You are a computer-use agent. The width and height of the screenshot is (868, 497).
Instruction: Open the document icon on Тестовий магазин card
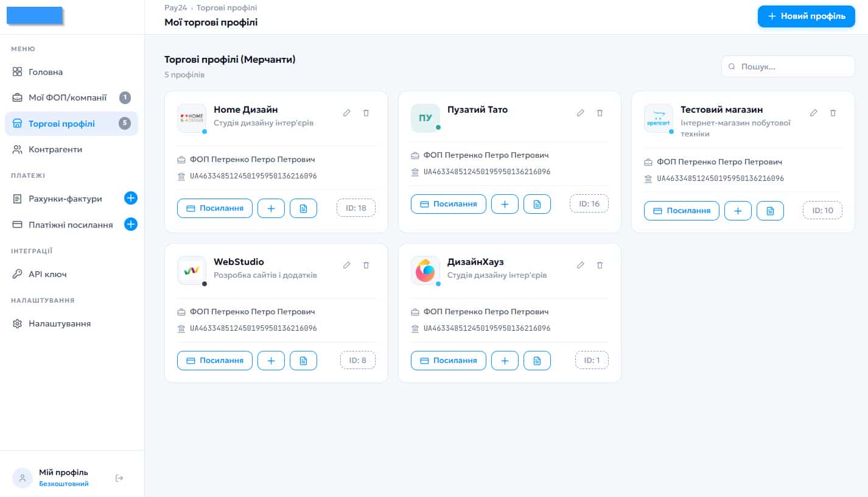tap(770, 211)
